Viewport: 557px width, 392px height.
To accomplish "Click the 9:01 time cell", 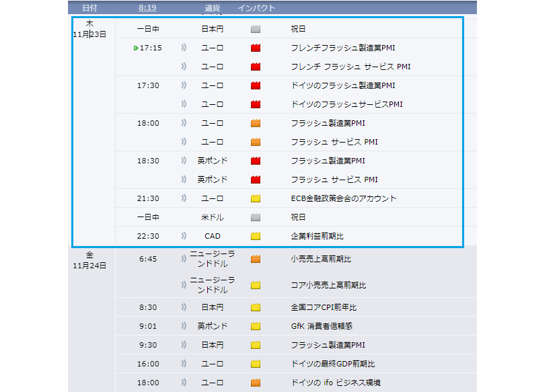I will (x=148, y=326).
